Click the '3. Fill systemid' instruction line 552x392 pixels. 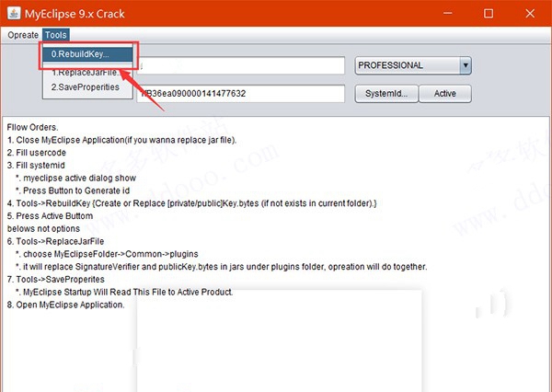[x=36, y=166]
